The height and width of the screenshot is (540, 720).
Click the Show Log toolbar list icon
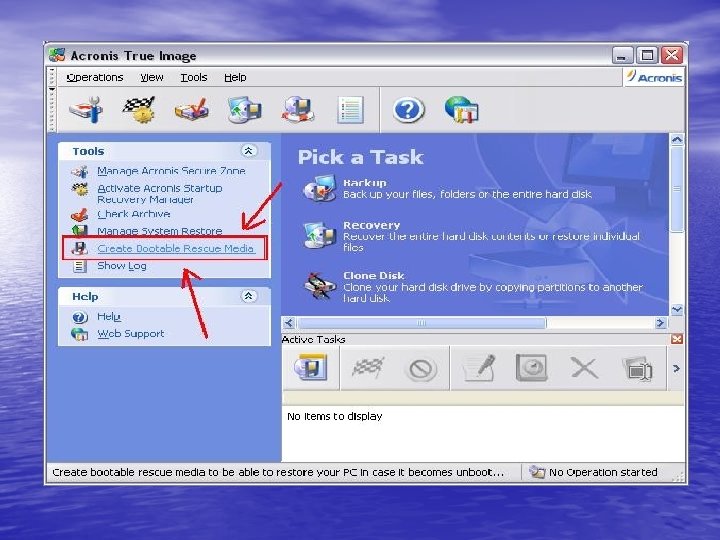tap(350, 109)
